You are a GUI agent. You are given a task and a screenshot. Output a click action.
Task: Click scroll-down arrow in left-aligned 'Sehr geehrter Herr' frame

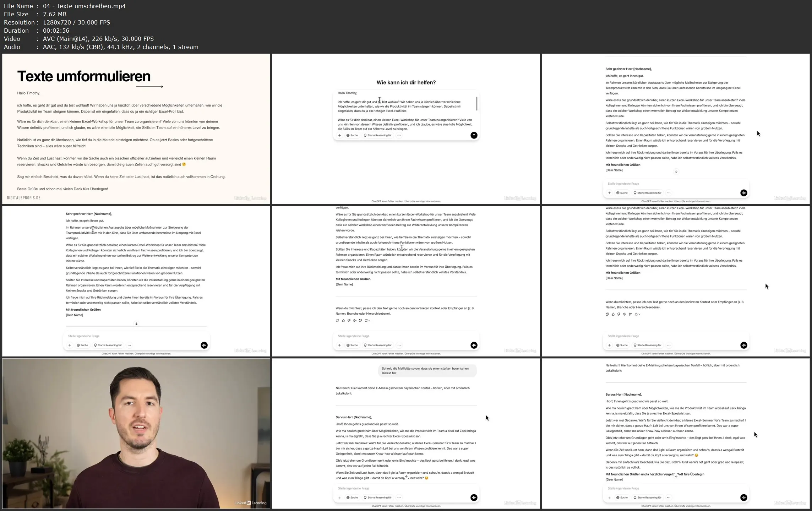136,324
